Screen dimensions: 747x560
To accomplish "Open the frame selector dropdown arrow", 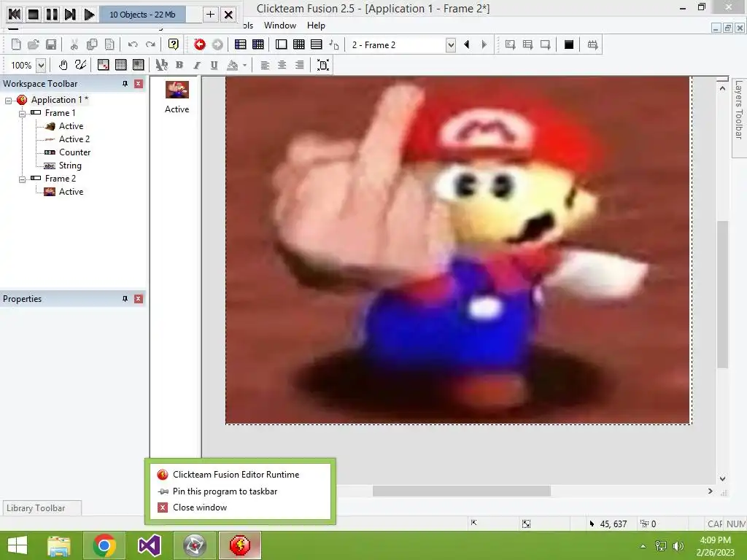I will 450,45.
